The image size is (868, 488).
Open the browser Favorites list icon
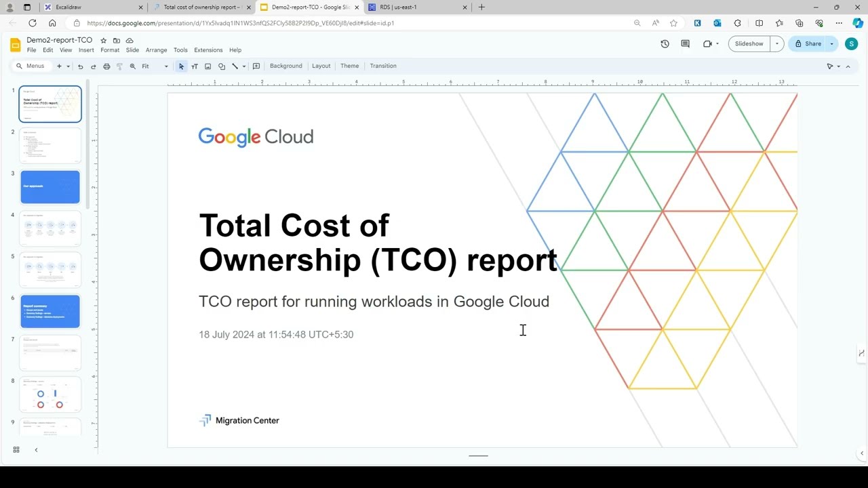779,23
